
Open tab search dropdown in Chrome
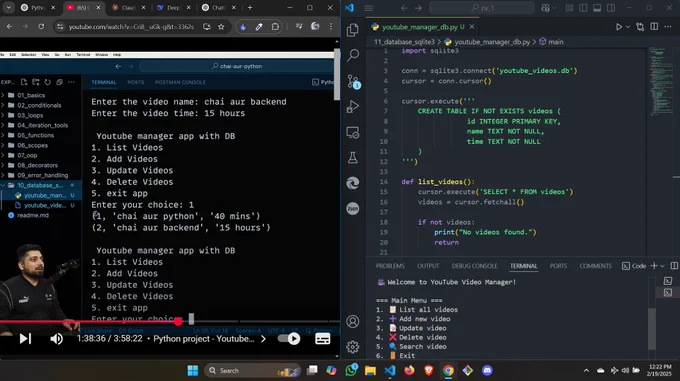[x=9, y=7]
